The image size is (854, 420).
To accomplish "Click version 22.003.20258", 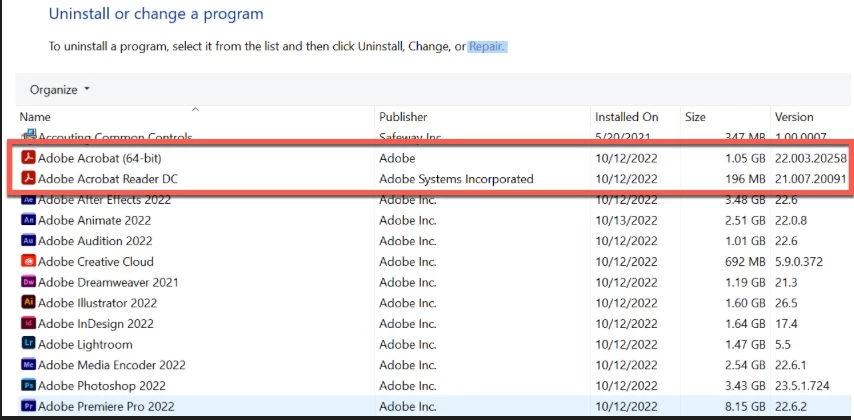I will [x=810, y=159].
